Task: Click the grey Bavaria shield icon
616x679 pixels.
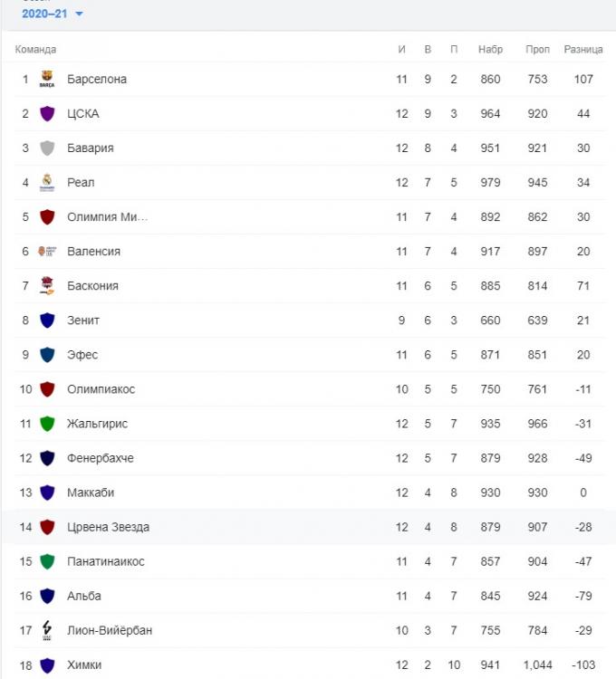Action: click(x=47, y=148)
